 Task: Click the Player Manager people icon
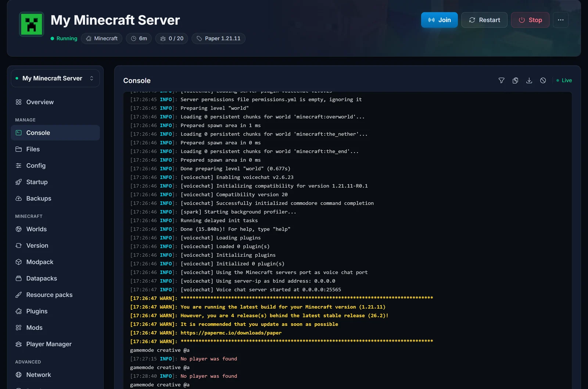pos(19,344)
